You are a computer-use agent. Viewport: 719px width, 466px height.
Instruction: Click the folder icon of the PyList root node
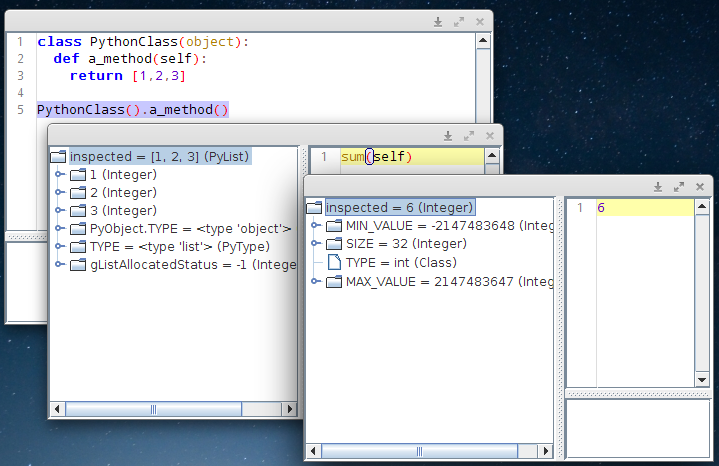[x=58, y=156]
